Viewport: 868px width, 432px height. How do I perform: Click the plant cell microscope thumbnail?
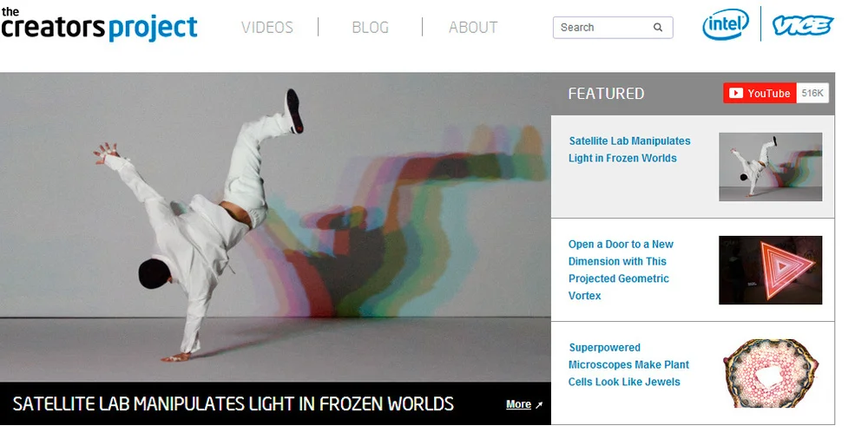pyautogui.click(x=770, y=374)
